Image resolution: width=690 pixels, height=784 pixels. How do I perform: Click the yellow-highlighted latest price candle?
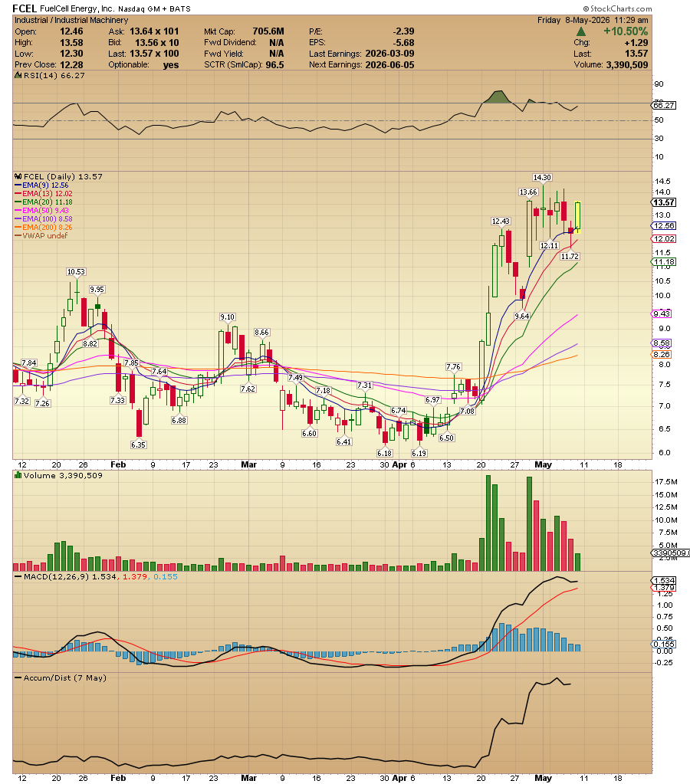[577, 216]
